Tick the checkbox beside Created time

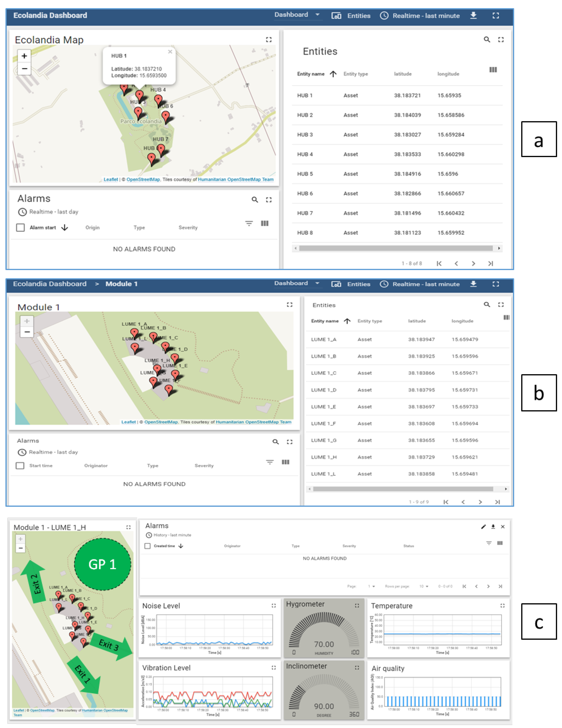pyautogui.click(x=148, y=546)
